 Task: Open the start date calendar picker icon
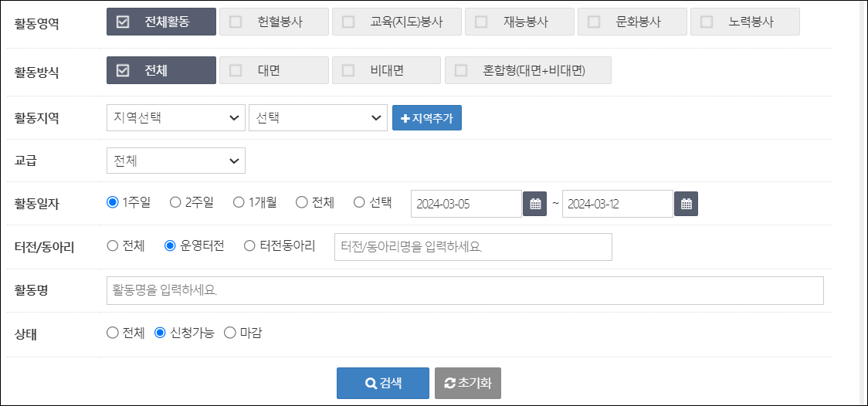pos(534,204)
